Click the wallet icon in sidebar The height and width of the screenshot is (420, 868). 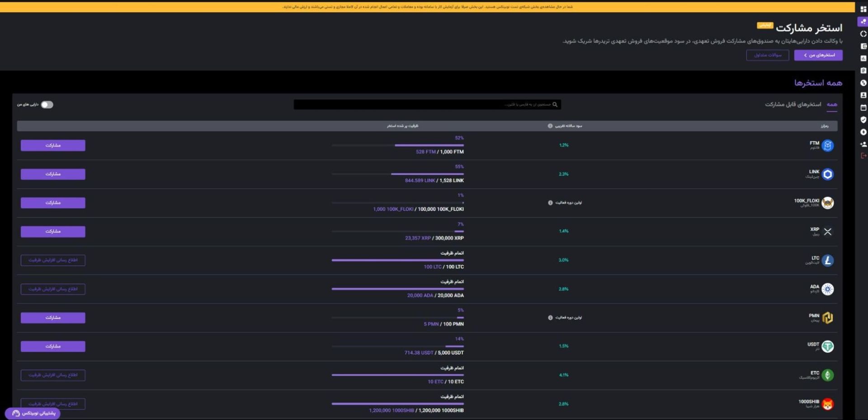click(863, 46)
